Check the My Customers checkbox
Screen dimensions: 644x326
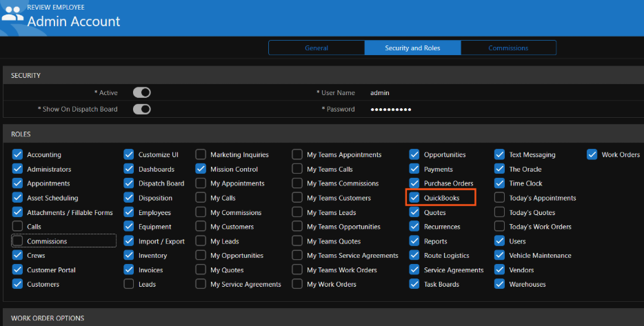pyautogui.click(x=201, y=226)
